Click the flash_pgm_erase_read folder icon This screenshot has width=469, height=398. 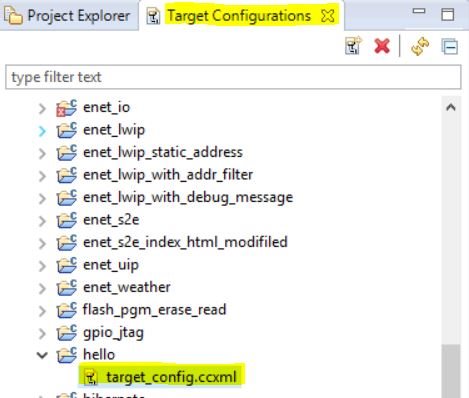pos(67,311)
